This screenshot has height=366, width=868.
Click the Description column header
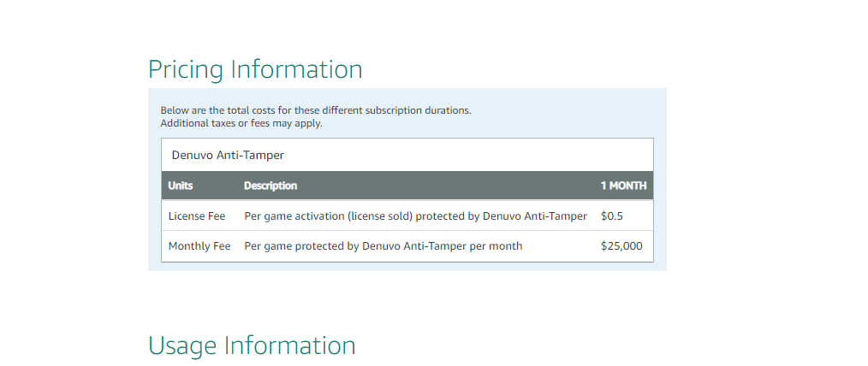click(271, 186)
